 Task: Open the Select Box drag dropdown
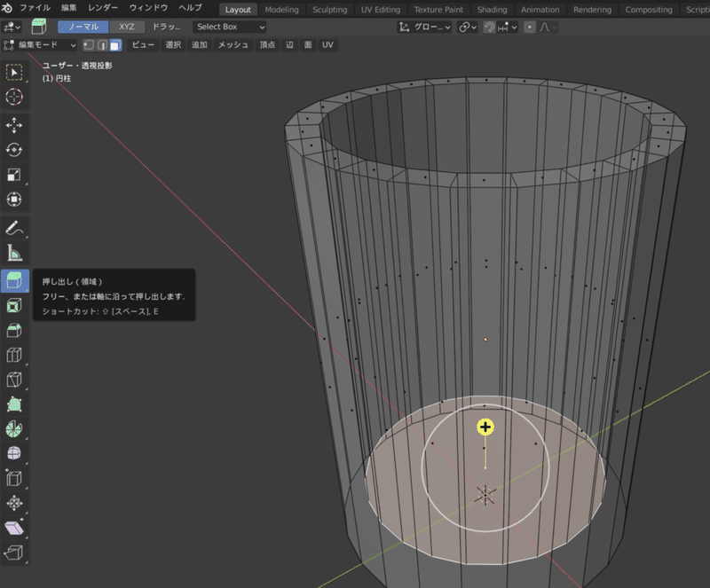tap(230, 27)
